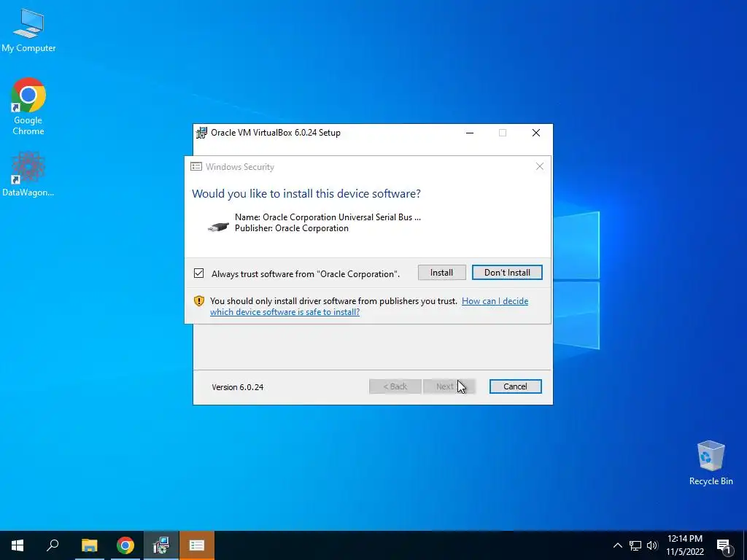Screen dimensions: 747x560
Task: Open the notification center
Action: click(x=724, y=545)
